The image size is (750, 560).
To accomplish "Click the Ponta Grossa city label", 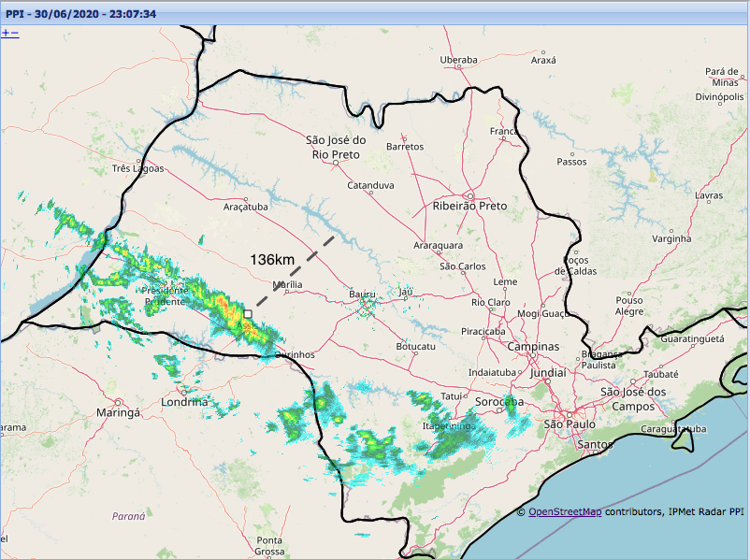I will (269, 545).
